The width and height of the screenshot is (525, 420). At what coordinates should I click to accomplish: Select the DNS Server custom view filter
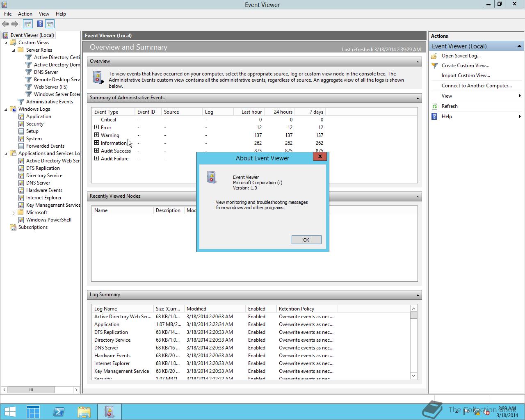click(x=46, y=72)
